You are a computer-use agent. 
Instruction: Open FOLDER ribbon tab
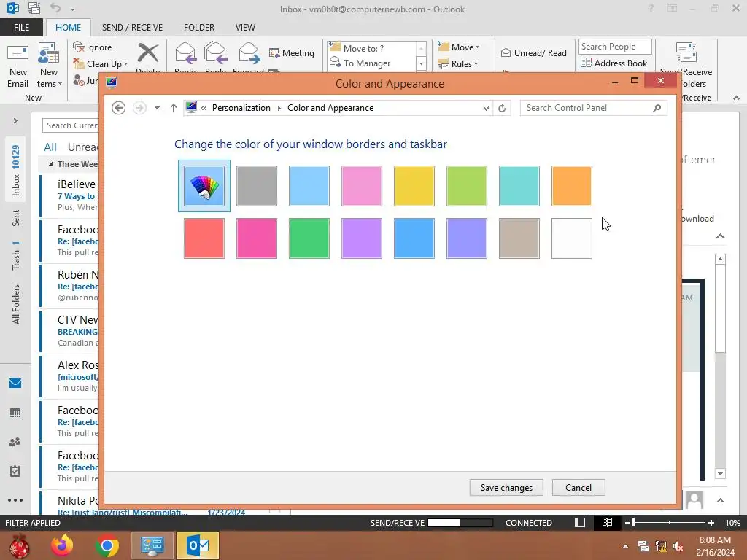pos(199,28)
